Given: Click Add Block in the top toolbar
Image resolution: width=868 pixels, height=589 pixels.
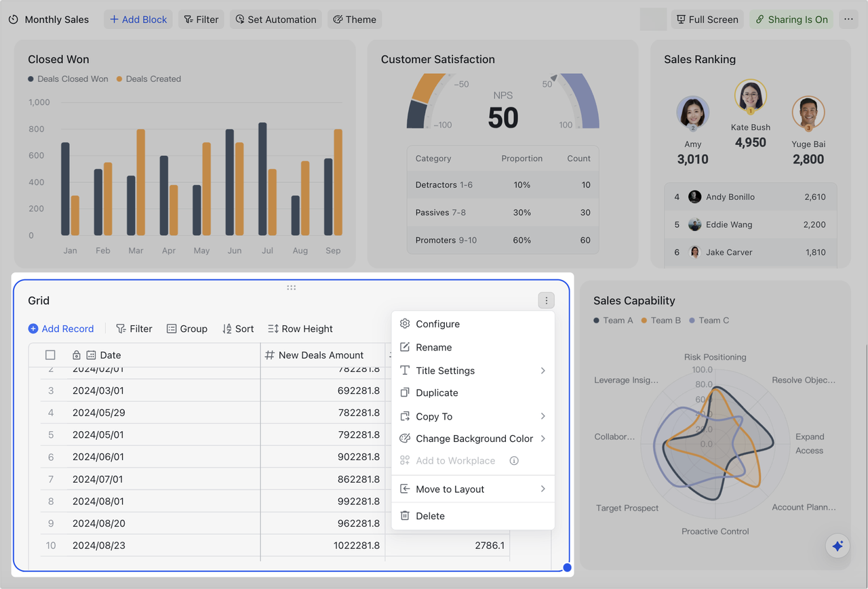Looking at the screenshot, I should [x=138, y=20].
